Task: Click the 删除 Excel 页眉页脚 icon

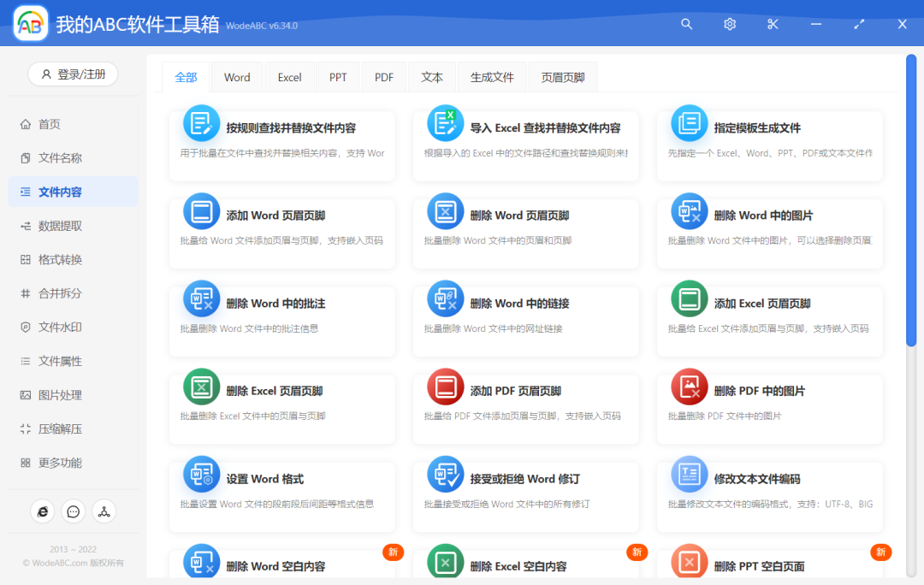Action: pos(202,387)
